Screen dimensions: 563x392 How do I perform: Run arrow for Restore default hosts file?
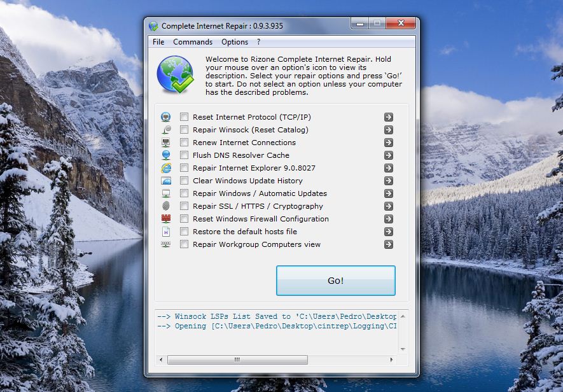coord(389,232)
